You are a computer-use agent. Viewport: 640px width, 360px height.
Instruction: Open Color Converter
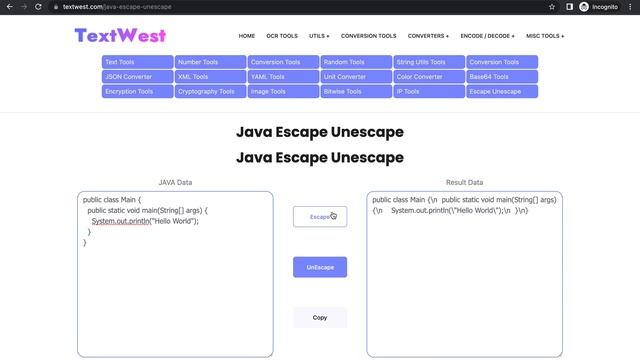pos(429,77)
